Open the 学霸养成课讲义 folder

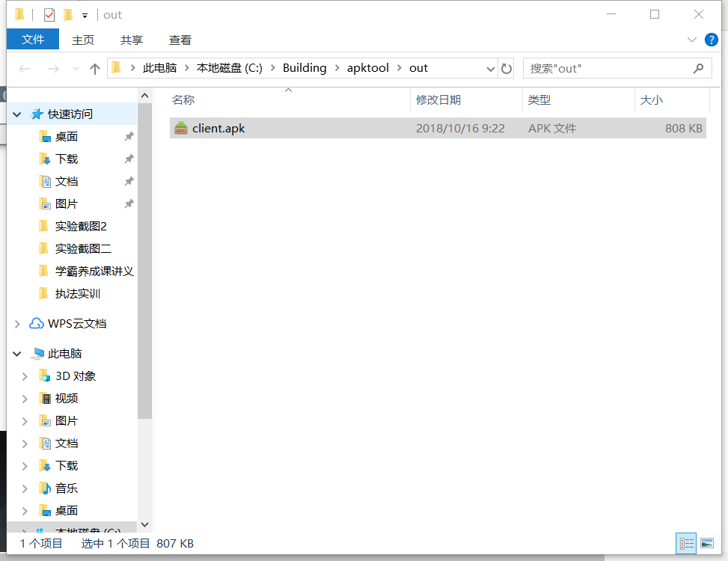pos(94,272)
